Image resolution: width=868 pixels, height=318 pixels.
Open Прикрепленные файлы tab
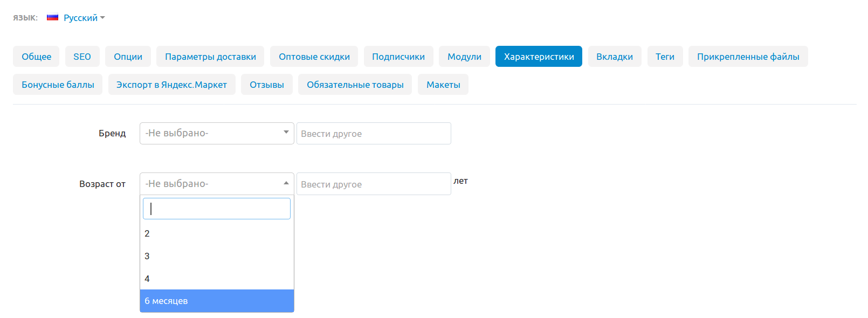pos(748,57)
